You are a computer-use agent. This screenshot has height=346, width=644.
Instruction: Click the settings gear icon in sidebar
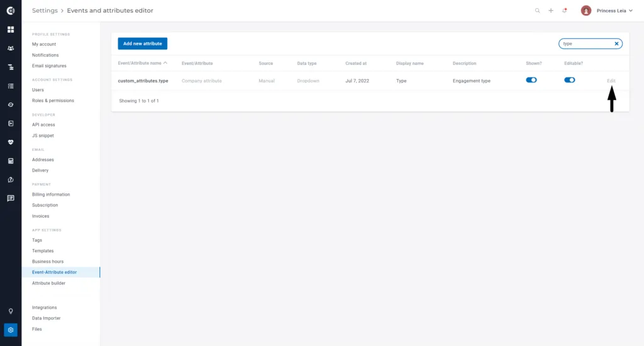tap(11, 330)
